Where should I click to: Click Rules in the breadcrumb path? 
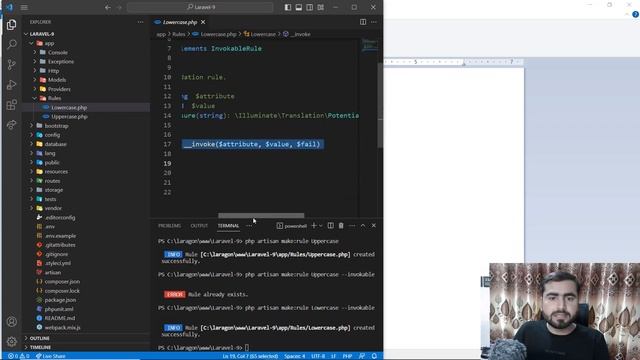point(179,34)
